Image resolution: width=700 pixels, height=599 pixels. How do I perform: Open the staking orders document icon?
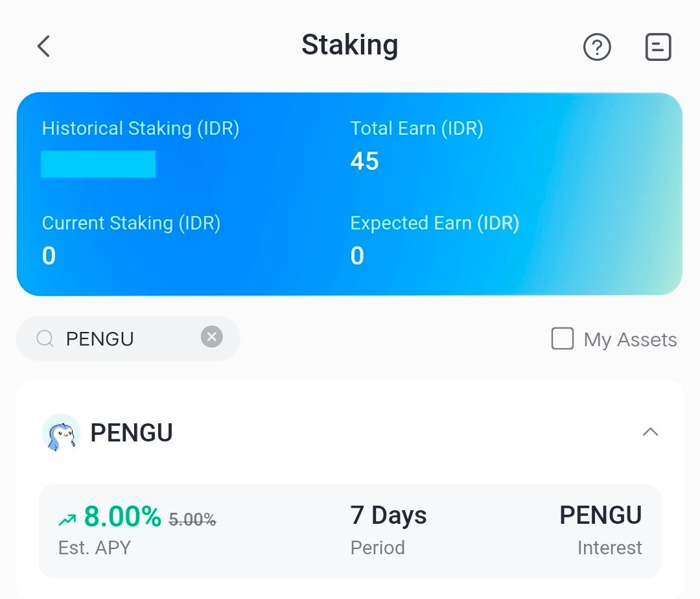point(658,47)
